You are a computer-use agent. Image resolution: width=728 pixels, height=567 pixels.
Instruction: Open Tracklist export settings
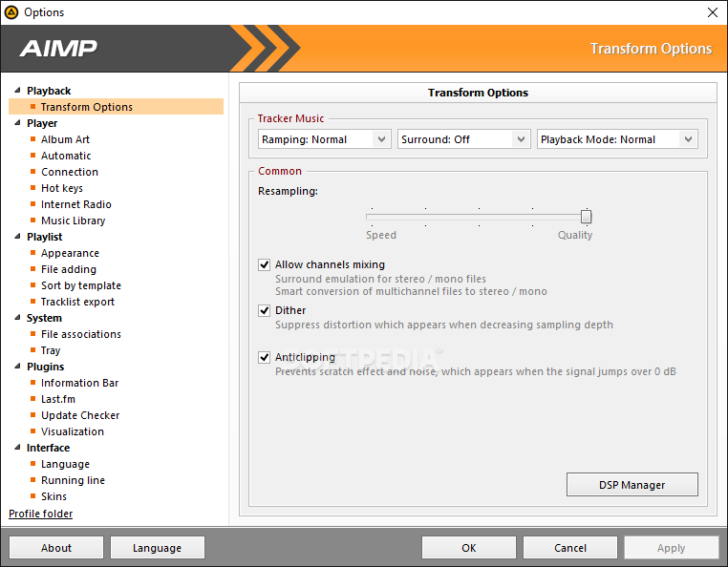pos(77,302)
